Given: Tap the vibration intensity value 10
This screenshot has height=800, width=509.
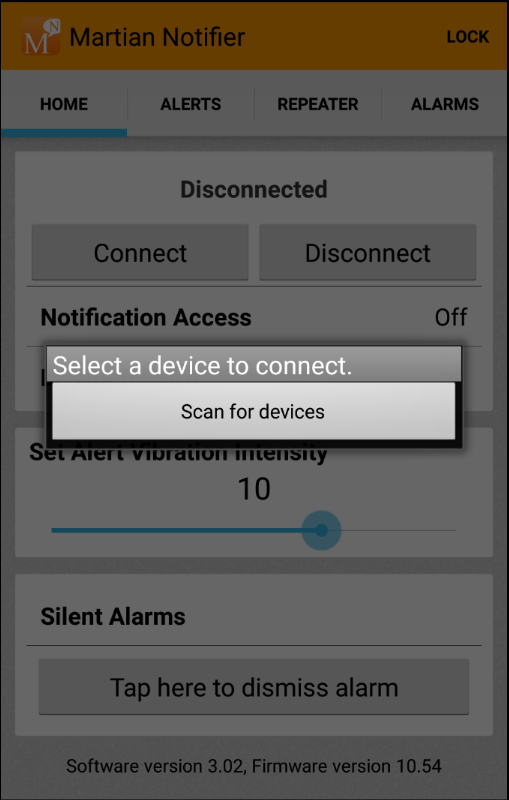Looking at the screenshot, I should (253, 489).
